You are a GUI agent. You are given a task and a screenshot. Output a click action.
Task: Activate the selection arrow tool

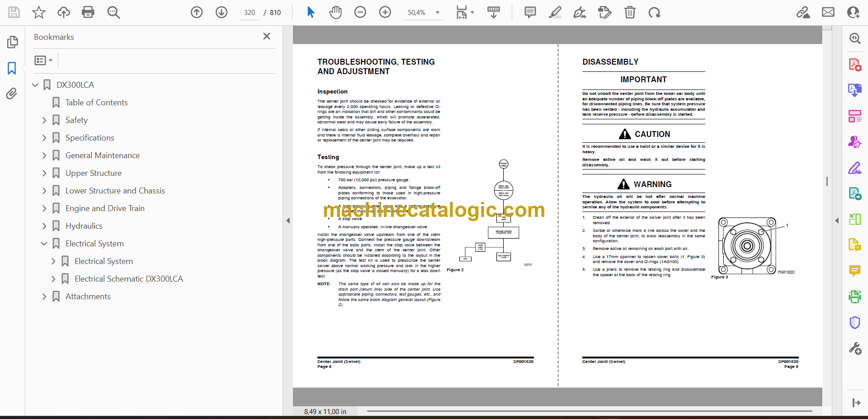coord(311,12)
